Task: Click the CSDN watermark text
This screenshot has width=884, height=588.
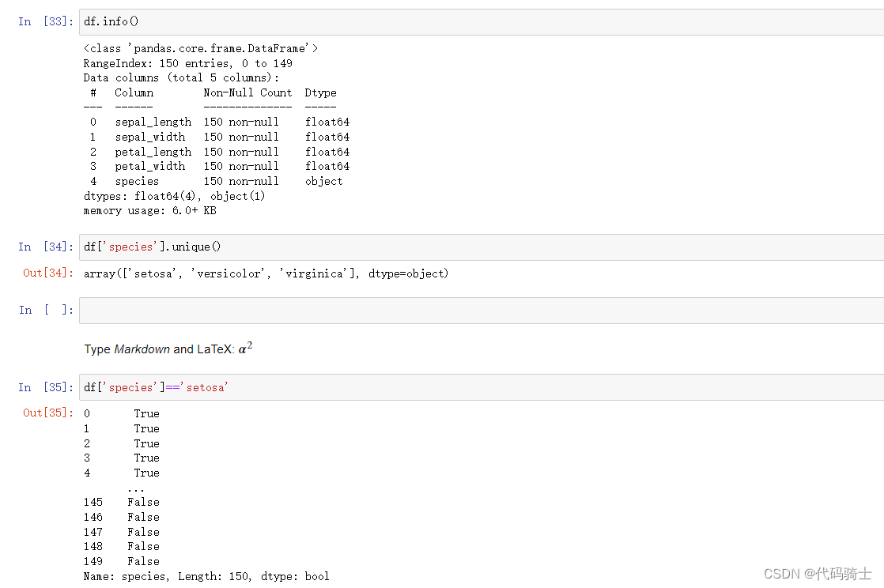Action: click(818, 573)
